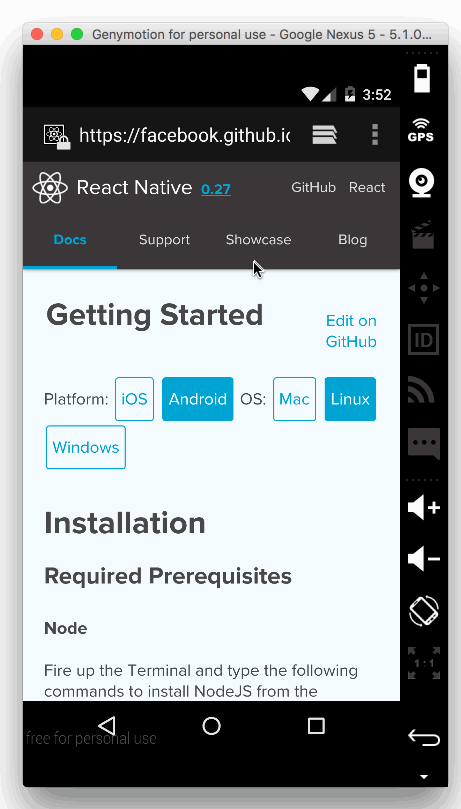Switch to the Support tab
The image size is (461, 809).
coord(164,239)
